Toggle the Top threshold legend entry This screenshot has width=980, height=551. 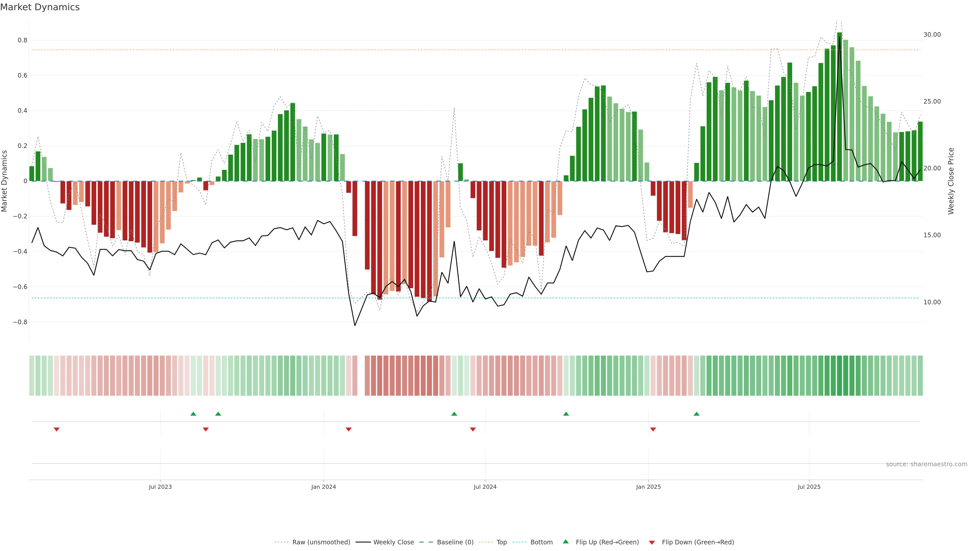click(x=501, y=542)
